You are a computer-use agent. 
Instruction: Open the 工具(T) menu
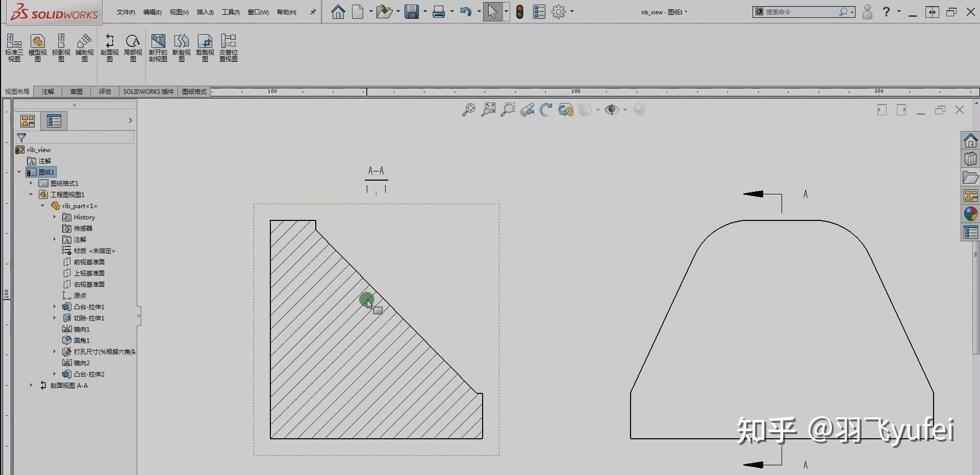click(x=231, y=12)
